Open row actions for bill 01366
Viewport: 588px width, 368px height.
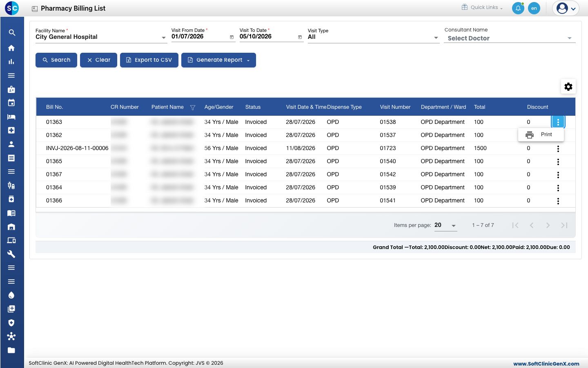pos(558,201)
